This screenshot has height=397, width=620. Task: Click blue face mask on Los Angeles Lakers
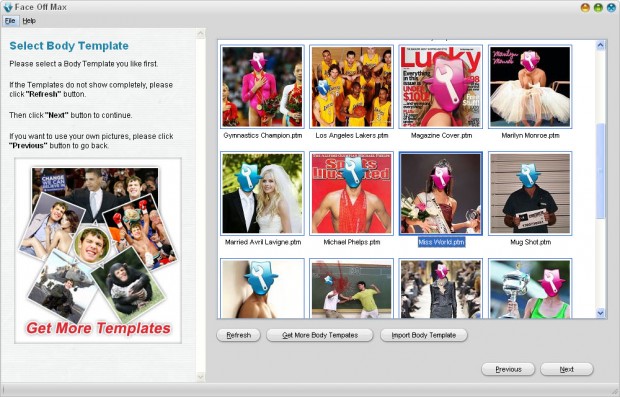click(x=323, y=87)
